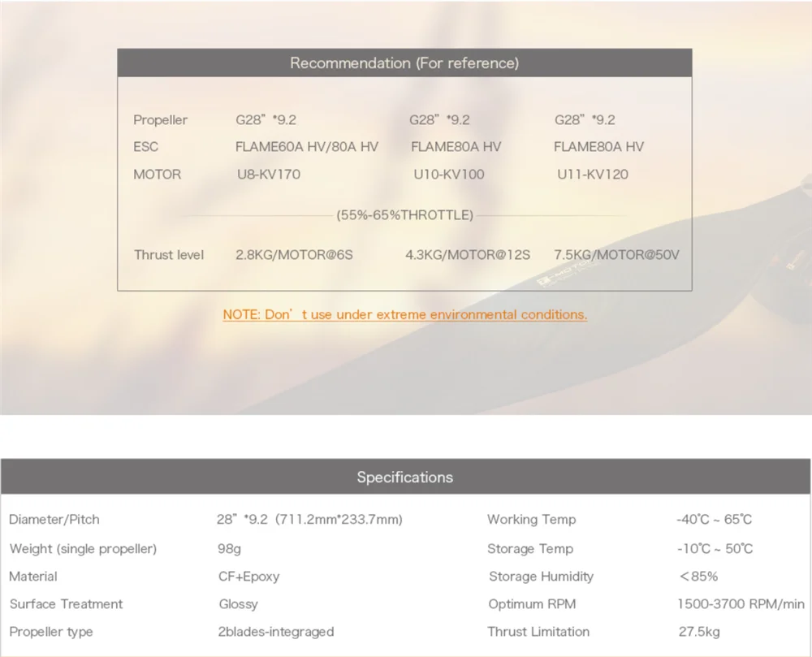Click the "CF+Epoxy" material value
The width and height of the screenshot is (812, 657).
tap(249, 577)
